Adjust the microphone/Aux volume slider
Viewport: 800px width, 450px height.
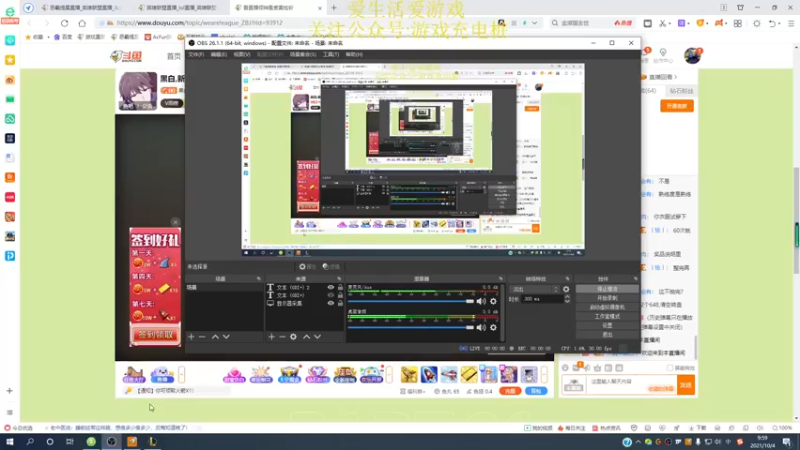point(411,301)
